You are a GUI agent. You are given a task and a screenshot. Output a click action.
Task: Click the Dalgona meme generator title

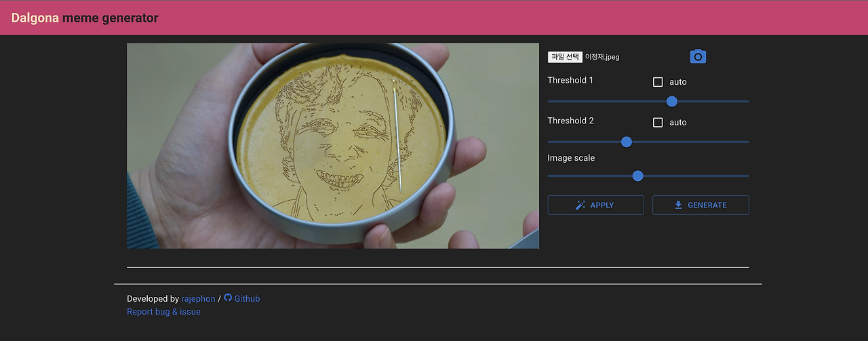click(x=85, y=18)
